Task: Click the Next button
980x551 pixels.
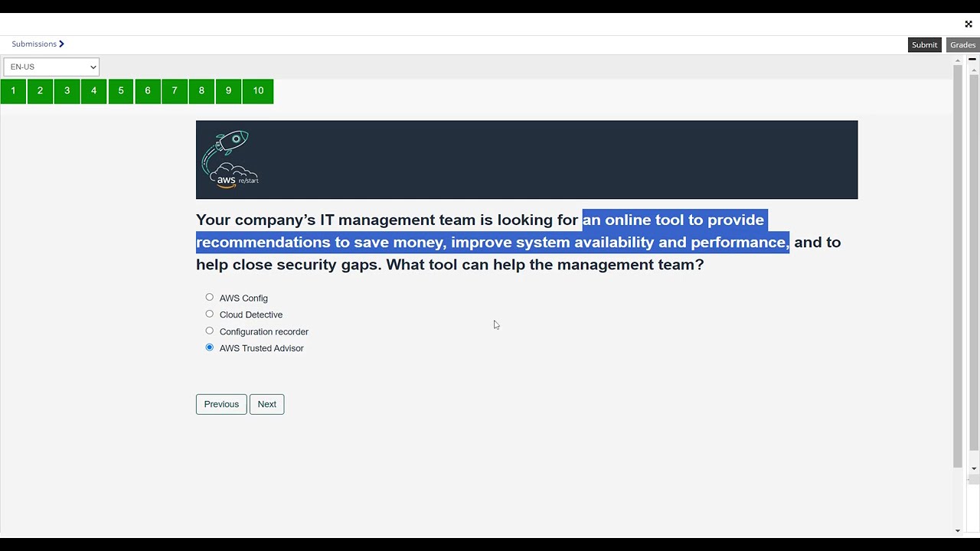Action: tap(266, 404)
